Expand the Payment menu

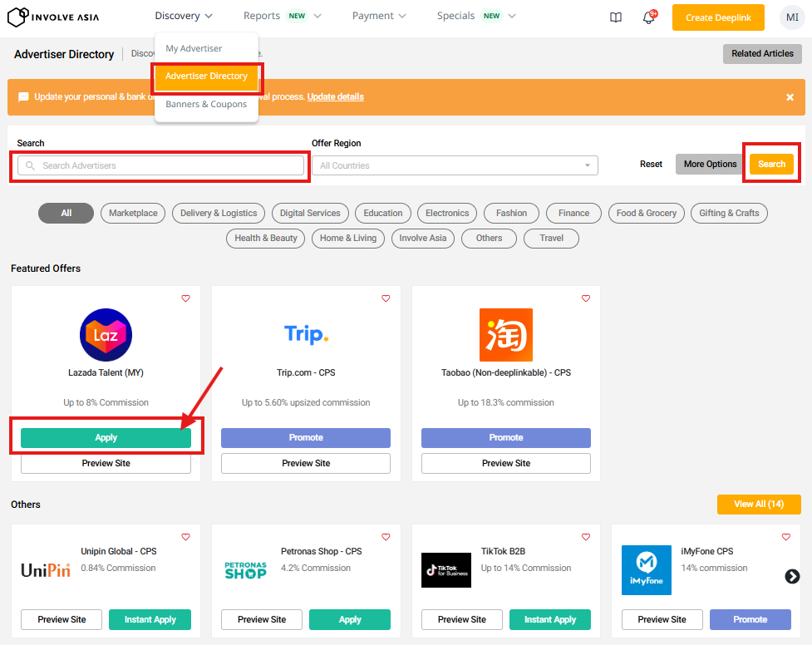click(379, 16)
